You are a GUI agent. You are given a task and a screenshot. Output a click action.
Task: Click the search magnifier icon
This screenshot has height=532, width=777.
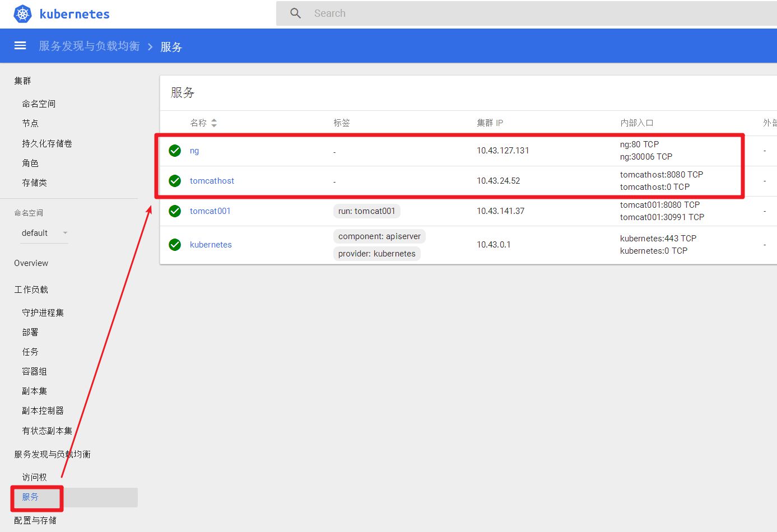pyautogui.click(x=296, y=13)
